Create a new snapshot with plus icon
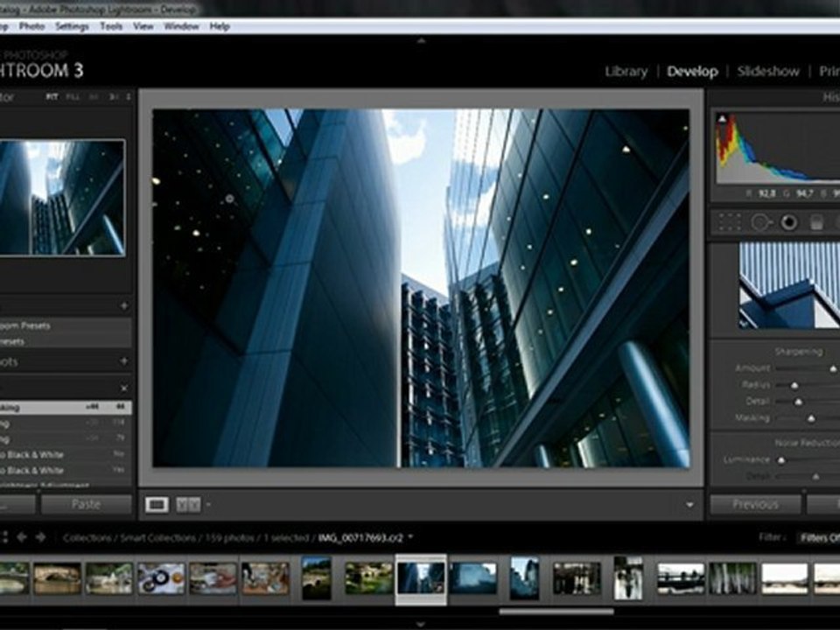Image resolution: width=840 pixels, height=630 pixels. pyautogui.click(x=123, y=361)
